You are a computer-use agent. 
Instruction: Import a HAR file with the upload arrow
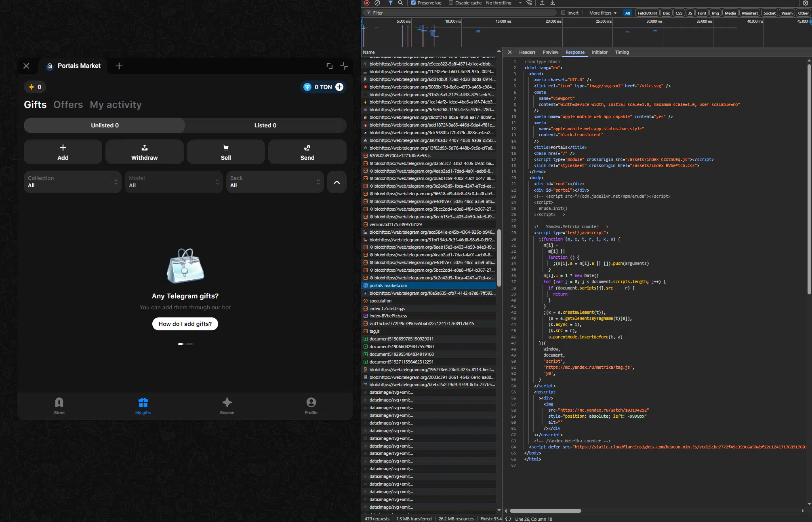click(x=542, y=3)
